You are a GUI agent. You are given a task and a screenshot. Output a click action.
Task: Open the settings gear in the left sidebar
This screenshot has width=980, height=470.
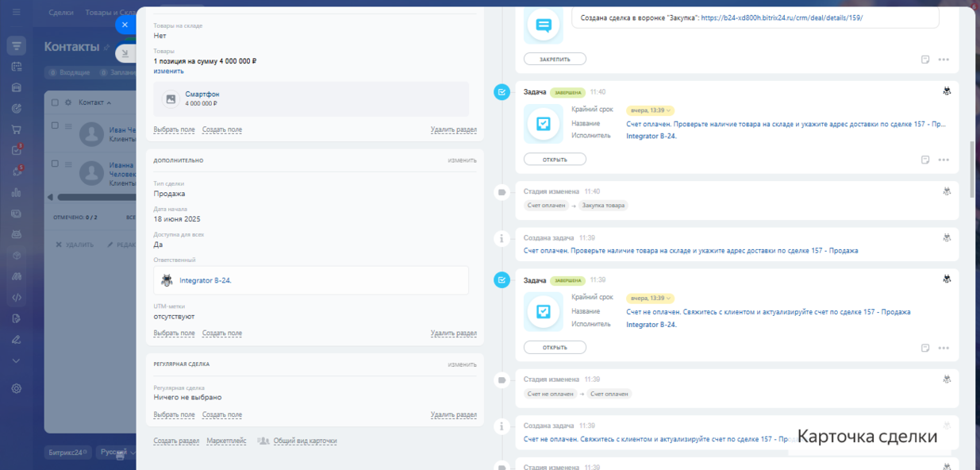tap(17, 388)
